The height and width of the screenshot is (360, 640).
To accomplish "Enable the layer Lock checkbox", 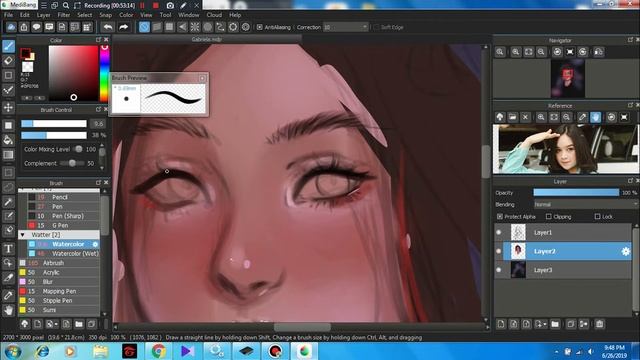I will 598,216.
